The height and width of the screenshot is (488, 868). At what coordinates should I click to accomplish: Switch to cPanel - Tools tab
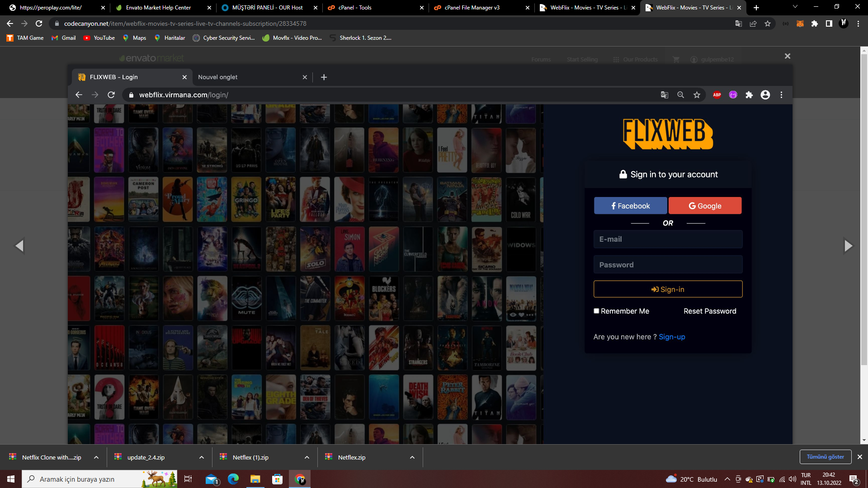tap(375, 8)
